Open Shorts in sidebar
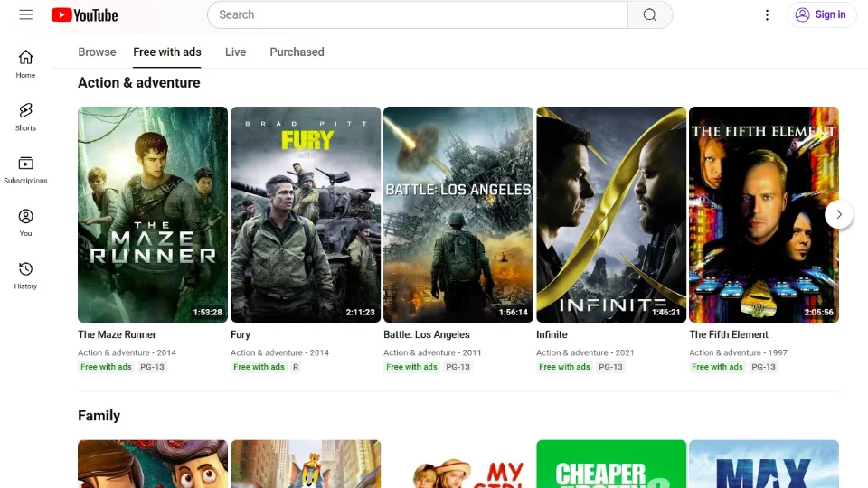This screenshot has height=488, width=868. 25,117
